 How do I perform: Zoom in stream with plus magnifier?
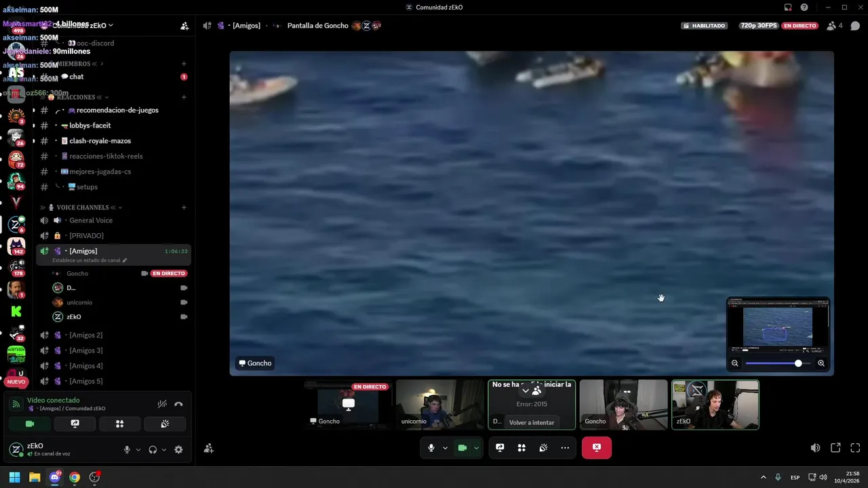click(821, 363)
